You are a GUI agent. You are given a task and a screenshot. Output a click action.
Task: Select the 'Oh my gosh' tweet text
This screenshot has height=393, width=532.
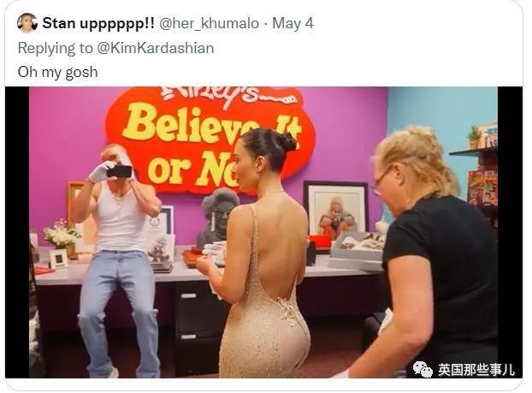pos(57,72)
